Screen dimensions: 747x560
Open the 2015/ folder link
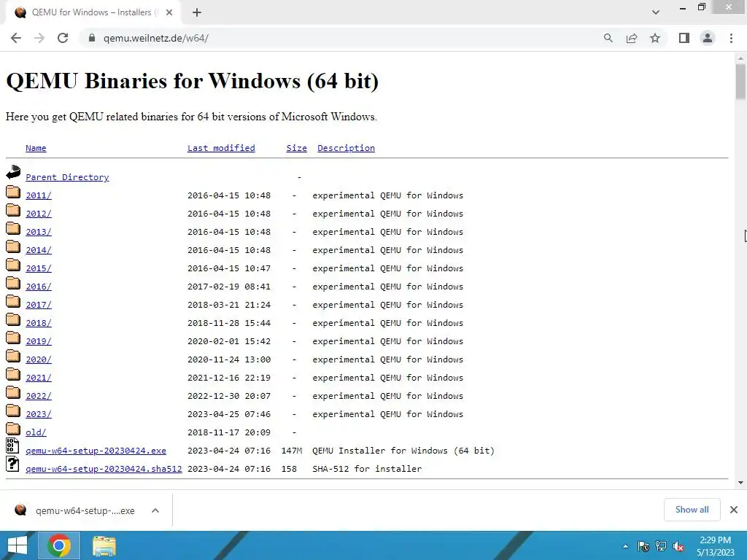(39, 268)
